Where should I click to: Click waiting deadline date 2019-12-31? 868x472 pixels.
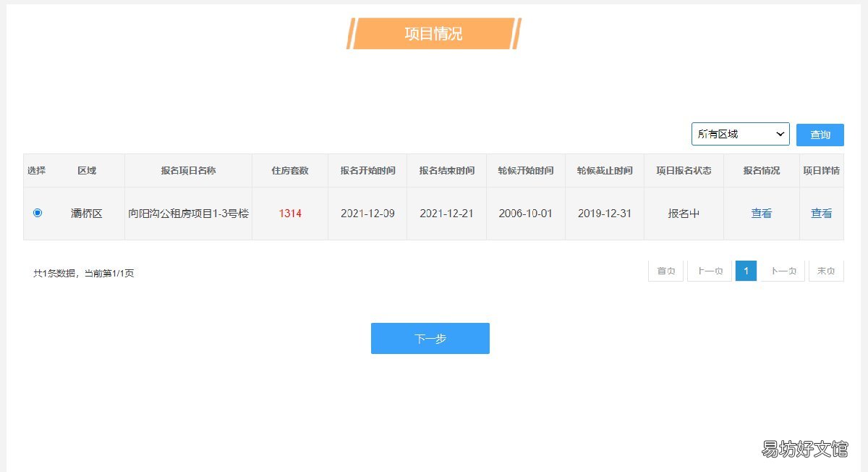pyautogui.click(x=605, y=214)
